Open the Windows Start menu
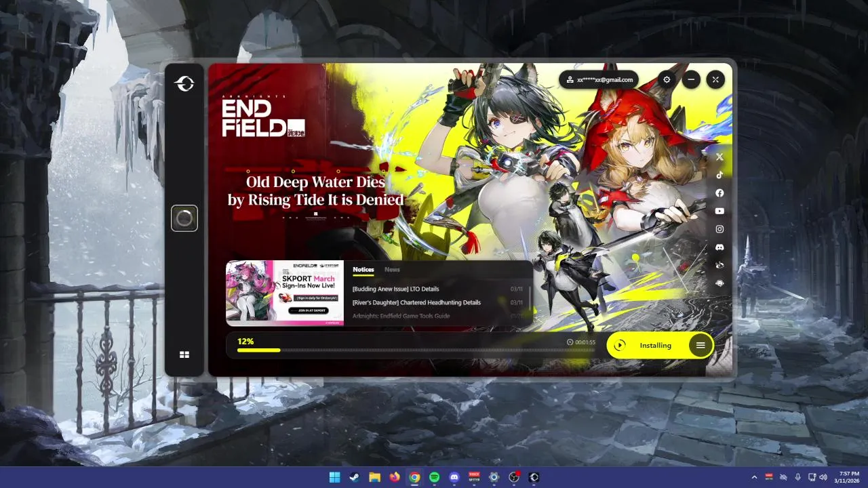Screen dimensions: 868x488 click(x=335, y=477)
